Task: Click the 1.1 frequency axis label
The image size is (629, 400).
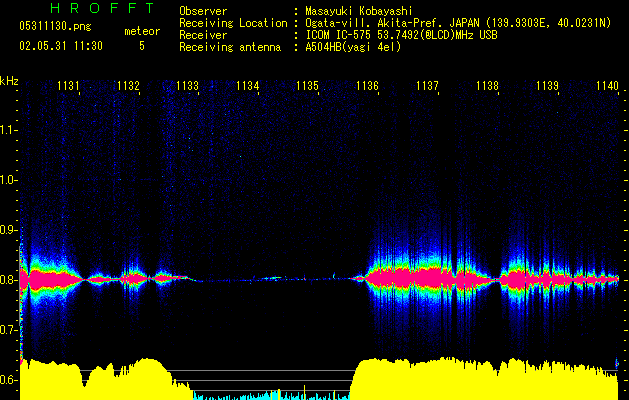Action: click(x=9, y=130)
